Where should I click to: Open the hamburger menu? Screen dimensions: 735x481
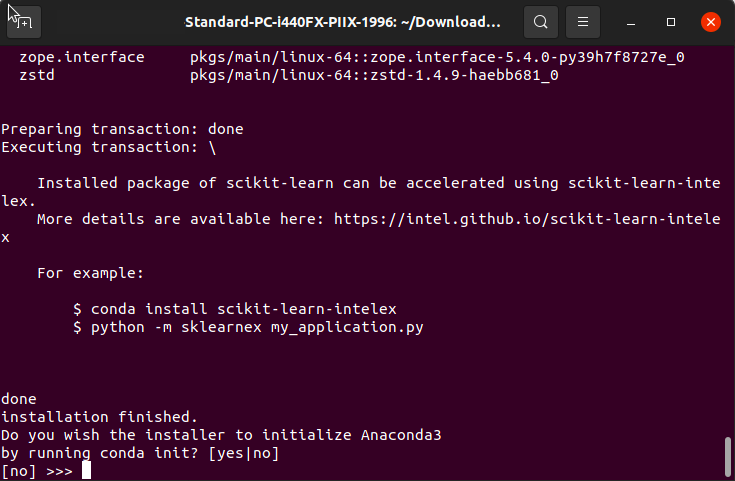tap(583, 22)
